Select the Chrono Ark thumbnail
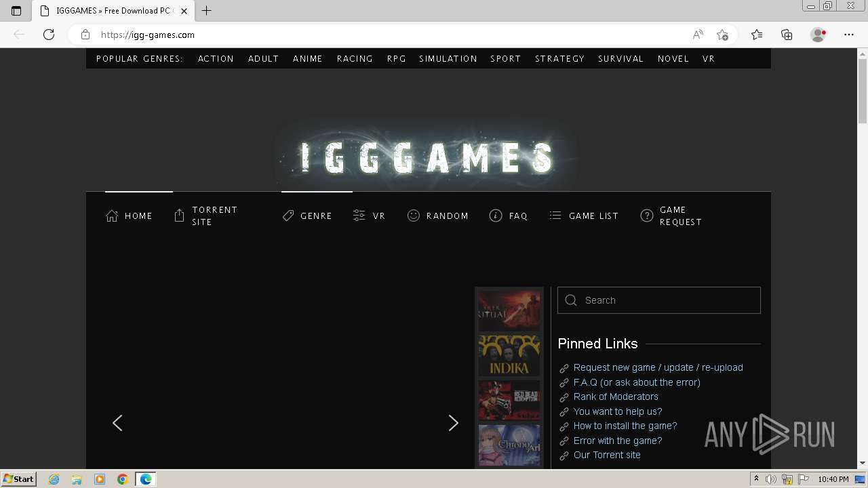This screenshot has height=488, width=868. click(509, 445)
